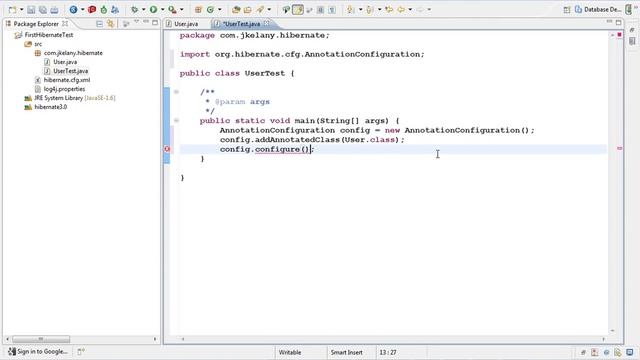Click the Last Edit Location arrow icon
The image size is (640, 360).
tap(389, 9)
